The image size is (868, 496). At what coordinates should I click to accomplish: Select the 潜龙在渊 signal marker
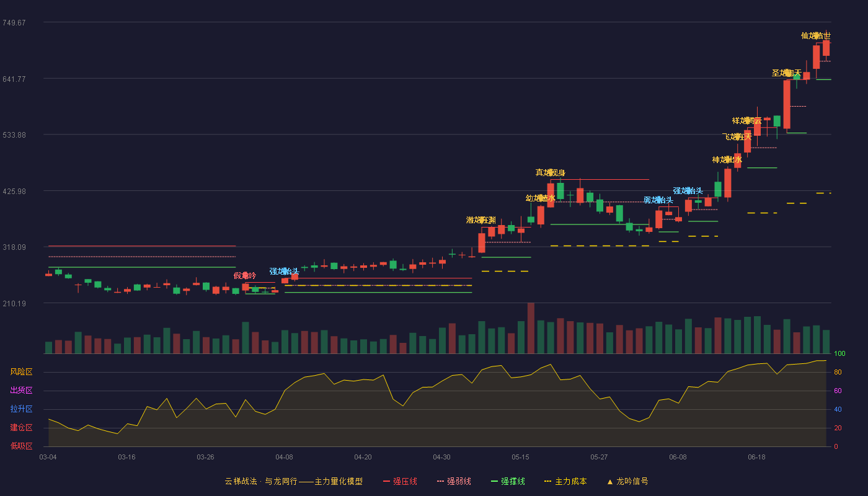coord(481,220)
